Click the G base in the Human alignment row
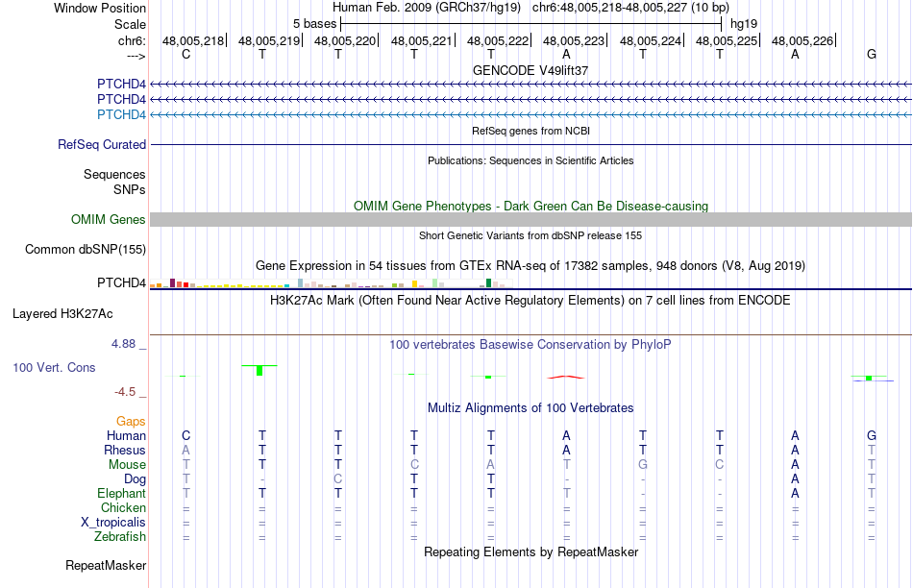The height and width of the screenshot is (588, 913). (872, 436)
